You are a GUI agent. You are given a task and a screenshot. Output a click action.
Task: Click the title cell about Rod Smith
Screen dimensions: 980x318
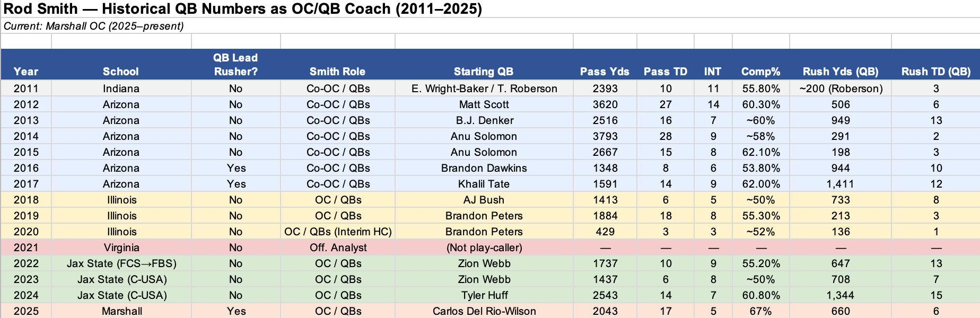[x=242, y=9]
